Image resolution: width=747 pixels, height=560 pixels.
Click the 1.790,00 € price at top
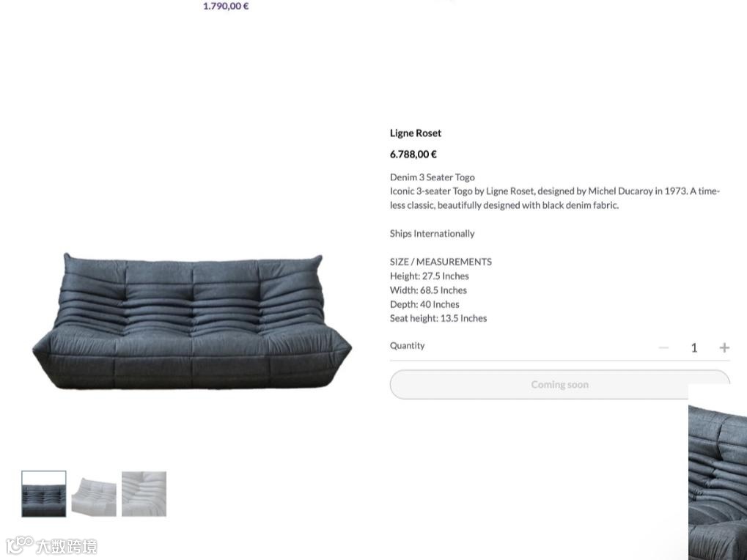point(226,6)
